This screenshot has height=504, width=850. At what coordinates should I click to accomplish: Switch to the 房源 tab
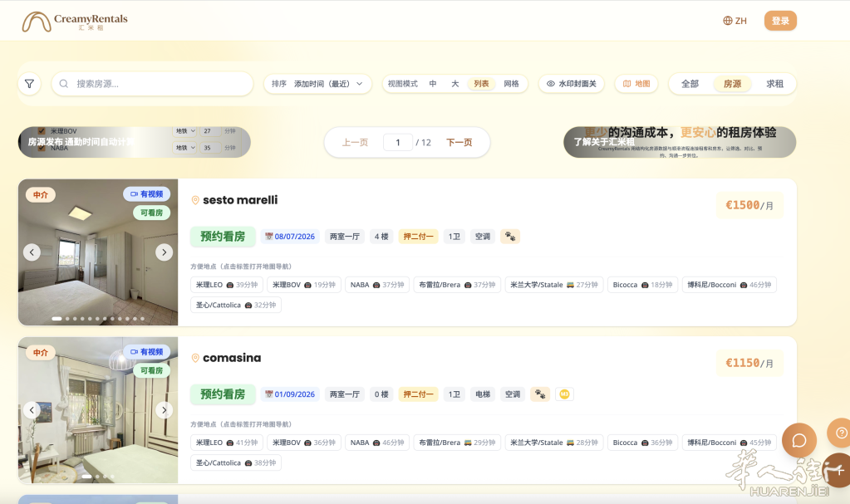[x=732, y=84]
